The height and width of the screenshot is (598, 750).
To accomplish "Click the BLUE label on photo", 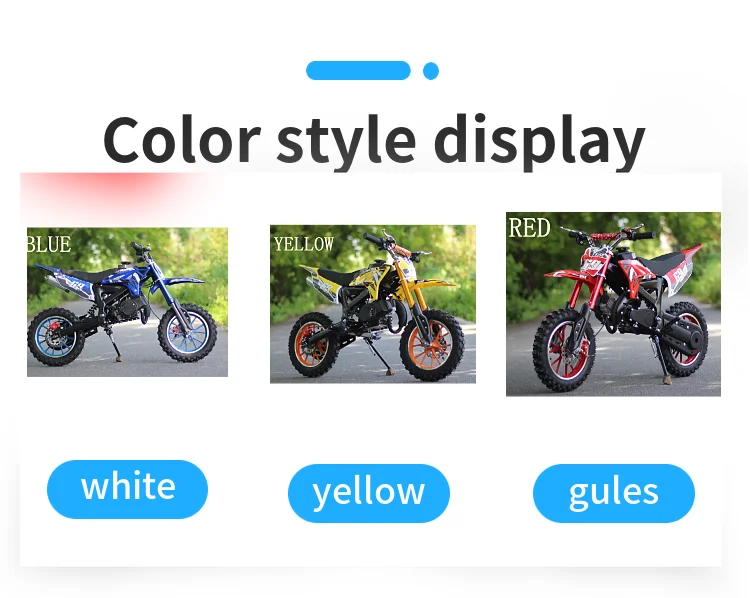I will coord(49,244).
